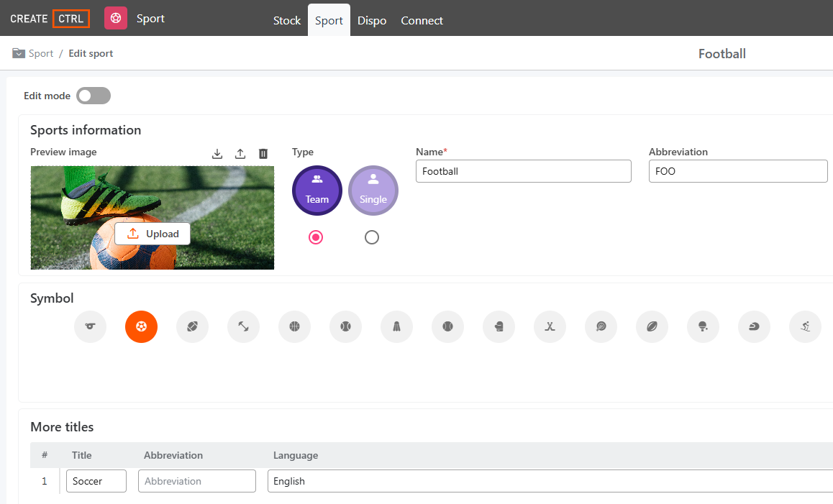
Task: Click the pink Sport module icon
Action: (x=116, y=18)
